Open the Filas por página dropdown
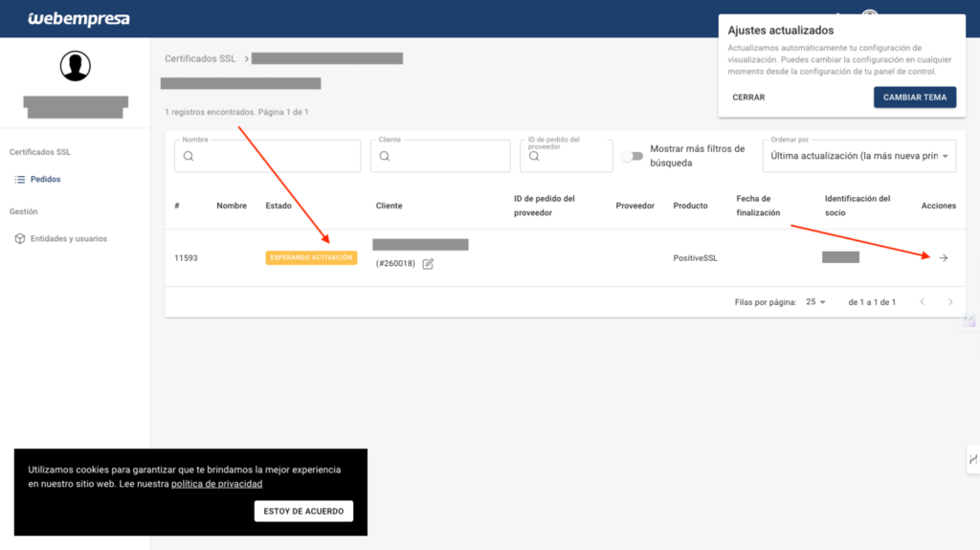Screen dimensions: 980x550 (815, 302)
